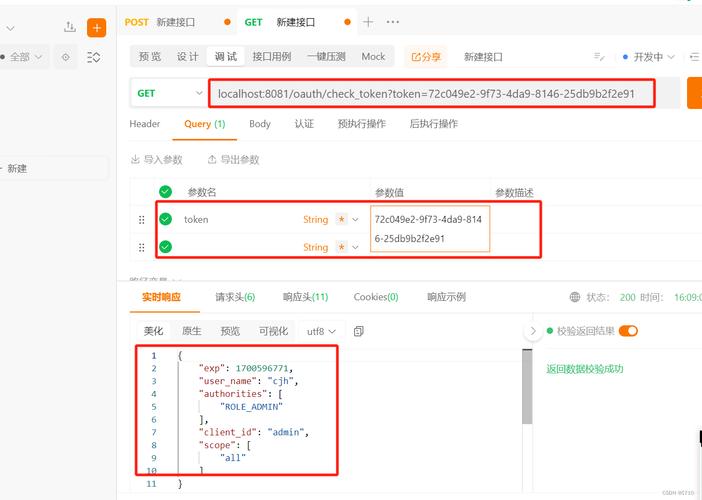Open the 开发中 status dropdown

(x=649, y=57)
